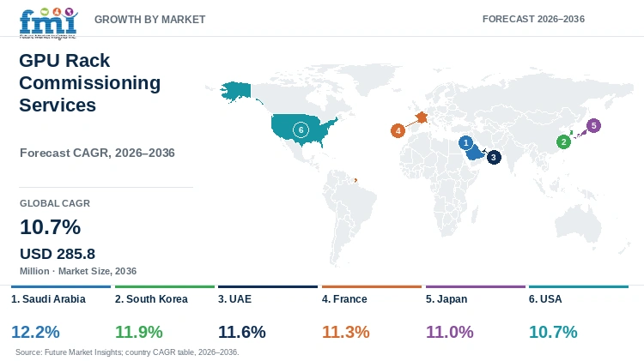Viewport: 644px width, 361px height.
Task: Select purple map marker 5 for Japan
Action: [x=593, y=125]
